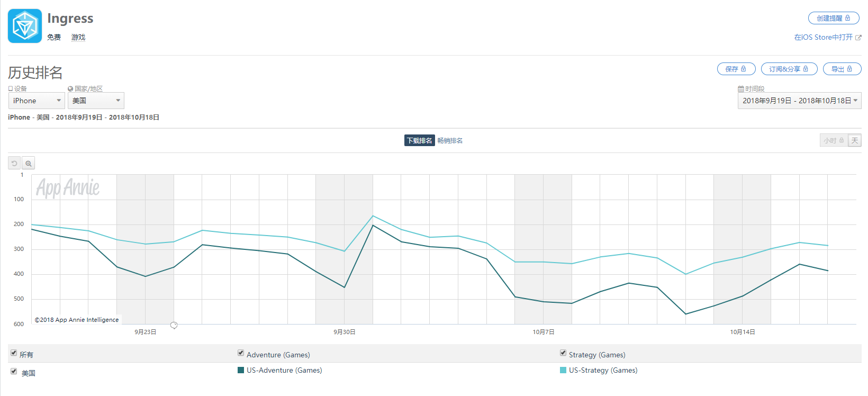The width and height of the screenshot is (868, 396).
Task: Click the calendar icon beside 时间段
Action: pyautogui.click(x=741, y=89)
